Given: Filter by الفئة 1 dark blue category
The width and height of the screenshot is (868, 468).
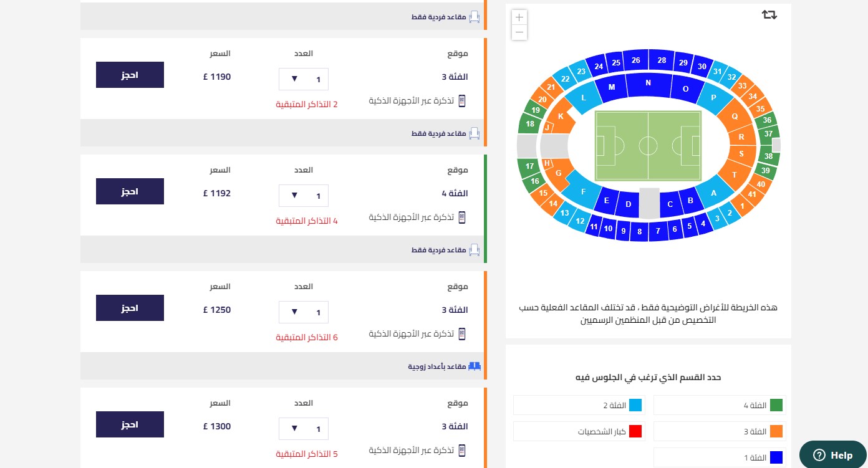Looking at the screenshot, I should click(x=720, y=457).
